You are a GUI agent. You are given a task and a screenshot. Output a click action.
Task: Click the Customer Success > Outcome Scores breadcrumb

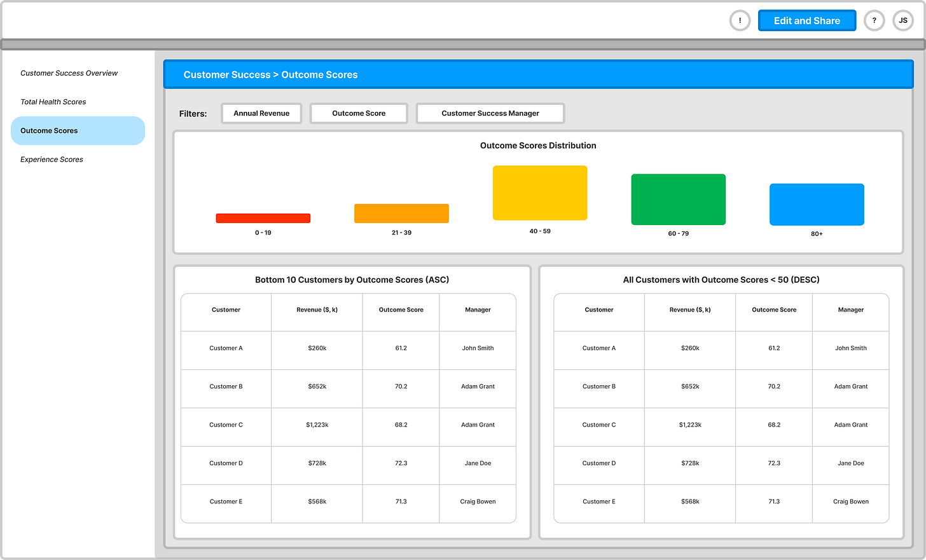[270, 74]
